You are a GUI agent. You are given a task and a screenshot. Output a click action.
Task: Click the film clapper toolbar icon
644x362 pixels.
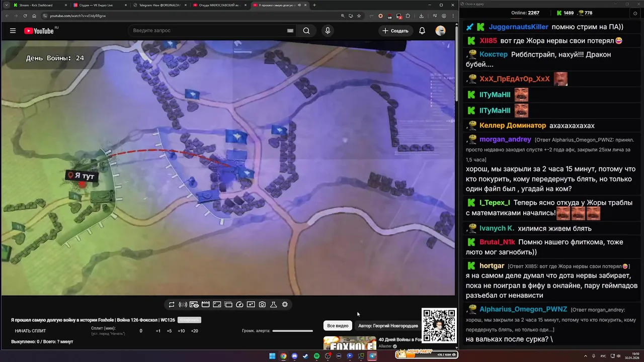tap(205, 304)
